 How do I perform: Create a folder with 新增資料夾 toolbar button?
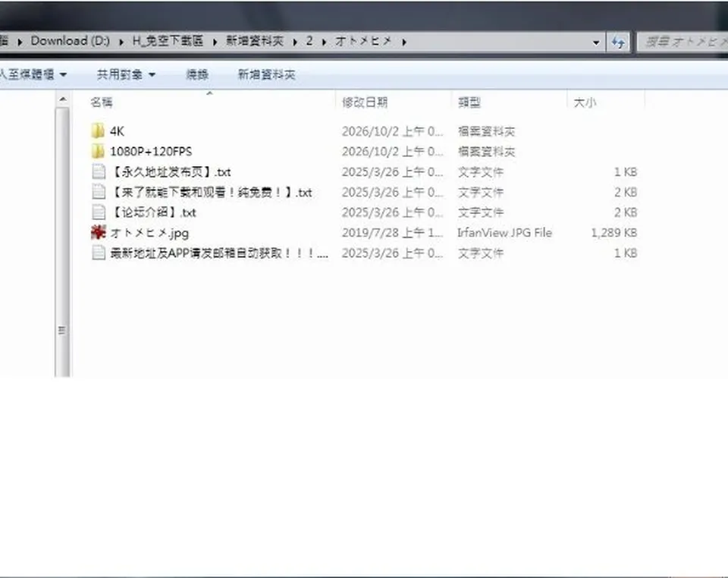tap(266, 74)
